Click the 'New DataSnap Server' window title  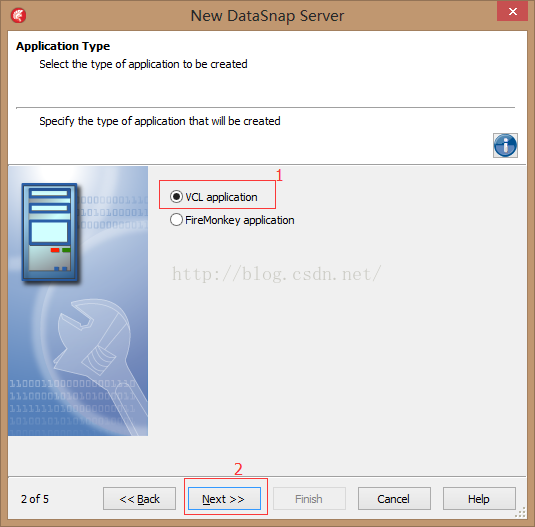point(267,16)
